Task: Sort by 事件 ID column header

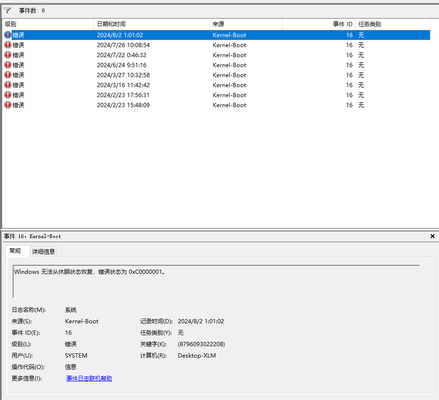Action: [x=319, y=24]
